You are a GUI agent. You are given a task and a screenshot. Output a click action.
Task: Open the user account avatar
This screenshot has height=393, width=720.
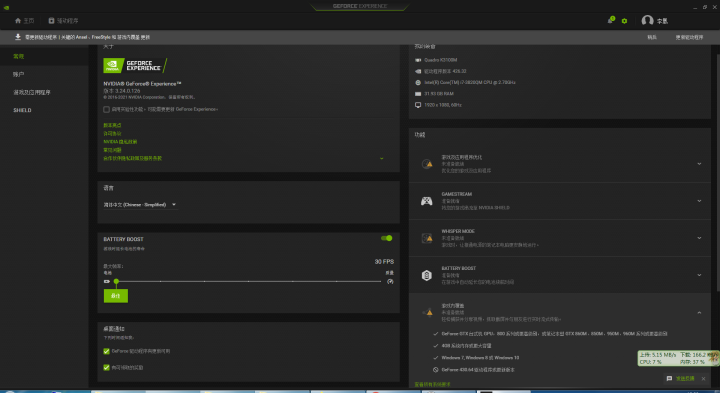pyautogui.click(x=647, y=20)
